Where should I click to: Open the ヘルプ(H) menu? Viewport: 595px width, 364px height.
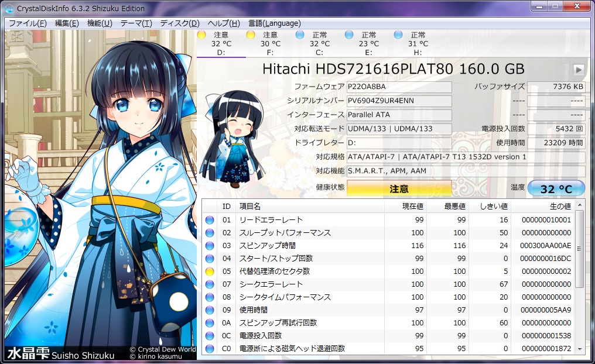coord(224,23)
